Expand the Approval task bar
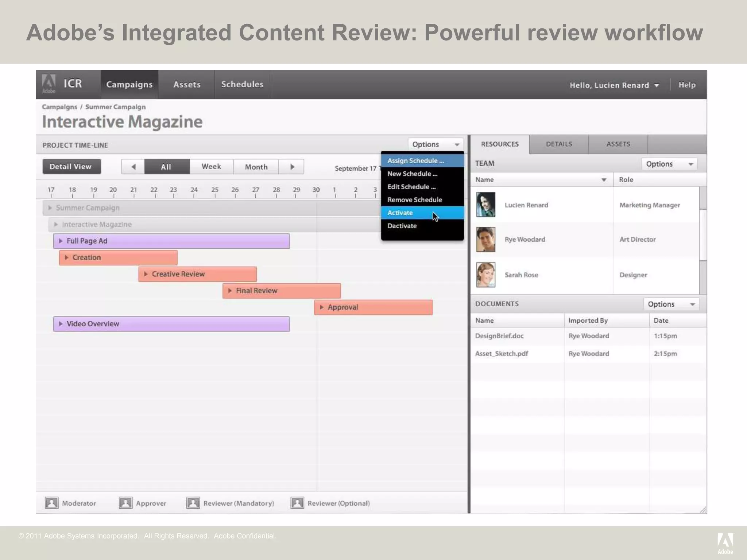The image size is (747, 560). tap(321, 307)
